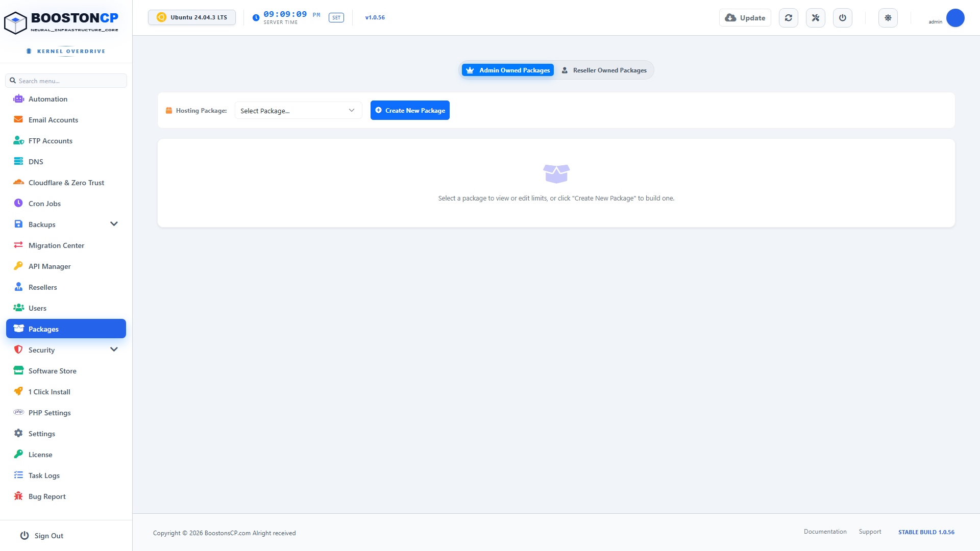This screenshot has width=980, height=551.
Task: Open the Support footer link
Action: (x=870, y=532)
